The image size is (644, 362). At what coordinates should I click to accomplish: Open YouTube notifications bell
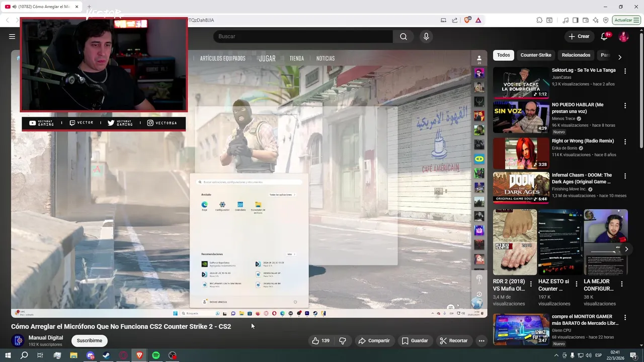pos(604,36)
